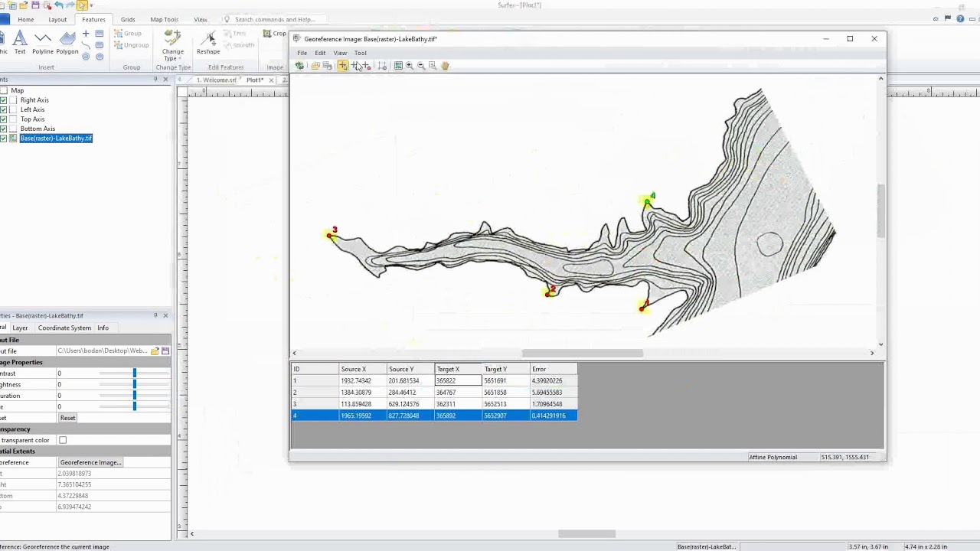Click the Saturation slider handle
Screen dimensions: 980x551
coord(134,396)
